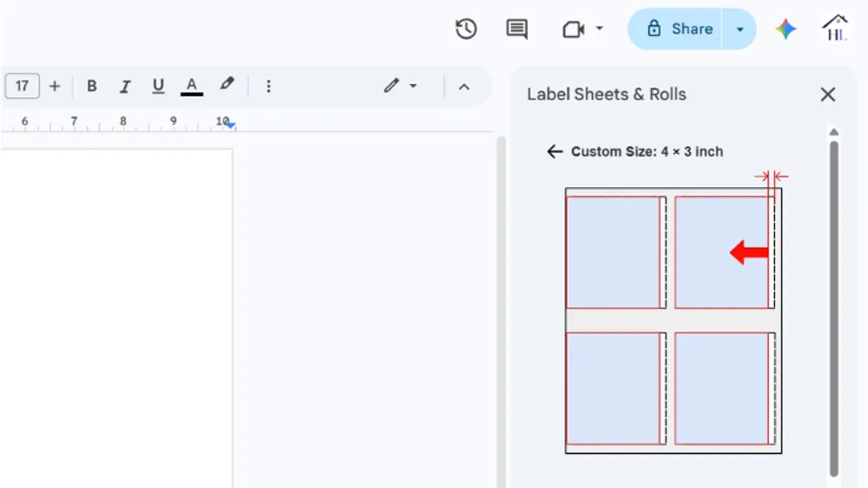
Task: Click the font size field showing 17
Action: click(22, 86)
